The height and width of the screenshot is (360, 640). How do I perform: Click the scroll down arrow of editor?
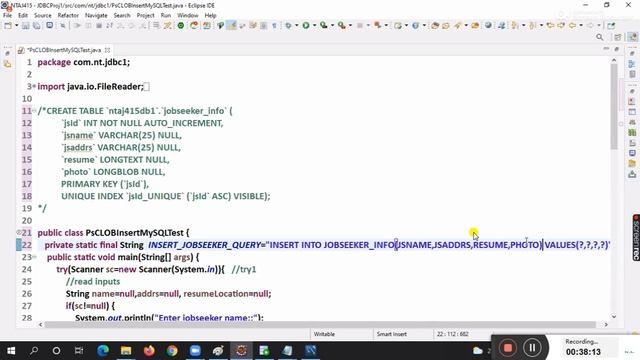[614, 317]
